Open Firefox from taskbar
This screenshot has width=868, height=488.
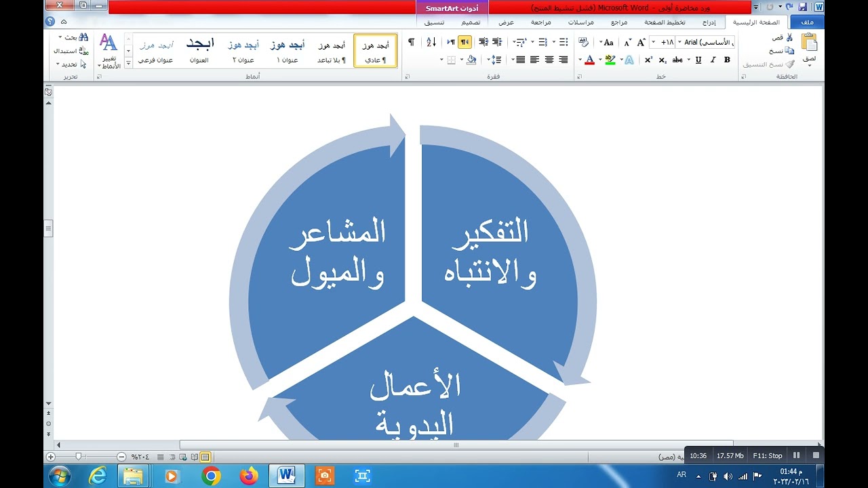(x=249, y=476)
